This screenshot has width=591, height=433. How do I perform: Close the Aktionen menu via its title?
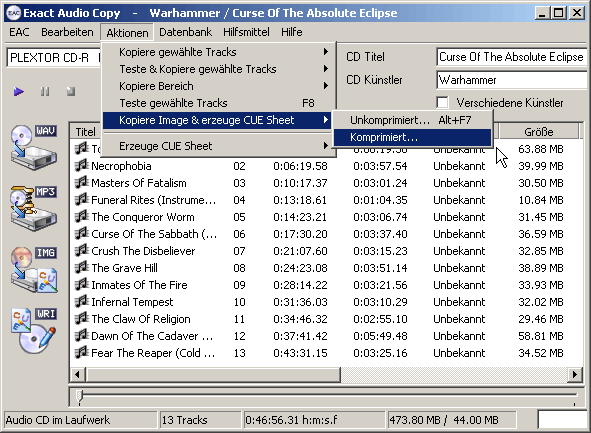(x=127, y=32)
